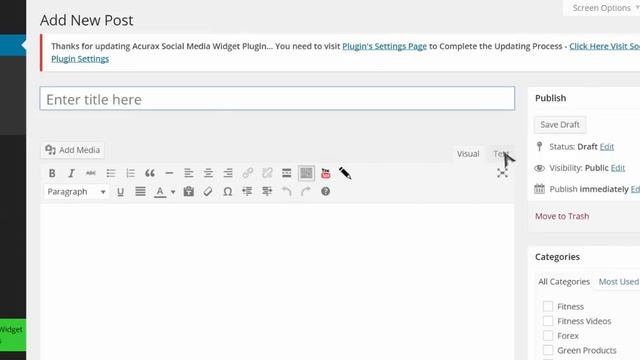Insert a blockquote
640x360 pixels.
coord(150,173)
